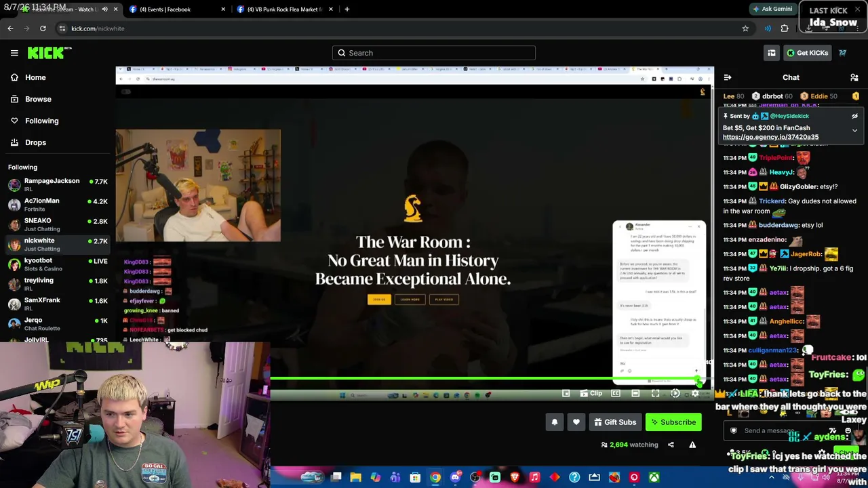This screenshot has height=488, width=868.
Task: Open the browser extensions puzzle icon
Action: point(785,28)
